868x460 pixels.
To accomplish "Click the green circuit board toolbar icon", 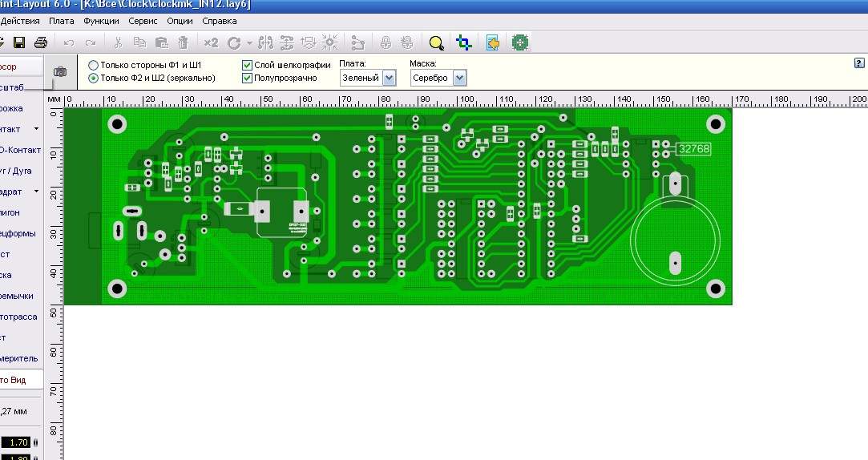I will pyautogui.click(x=520, y=42).
